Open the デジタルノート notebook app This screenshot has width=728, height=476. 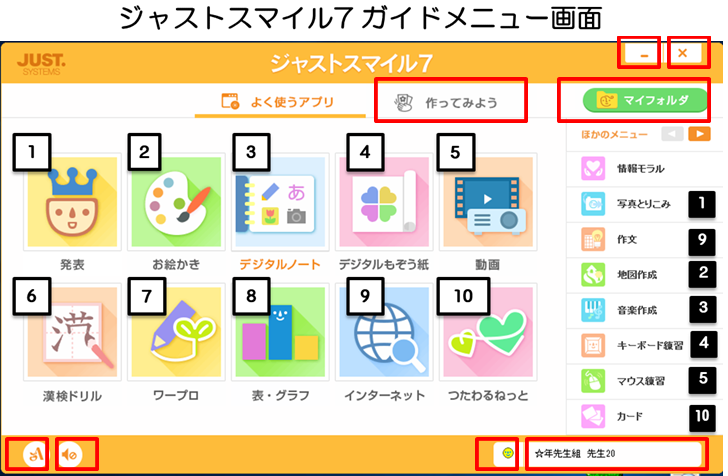click(x=280, y=202)
